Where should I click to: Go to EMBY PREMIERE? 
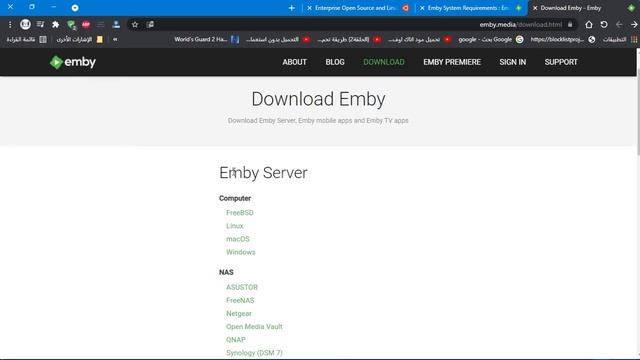point(452,62)
